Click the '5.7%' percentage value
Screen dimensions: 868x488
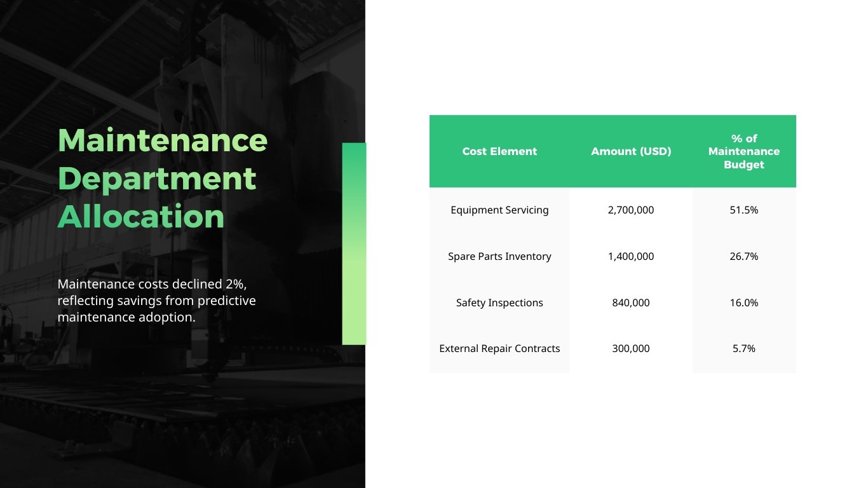coord(743,348)
